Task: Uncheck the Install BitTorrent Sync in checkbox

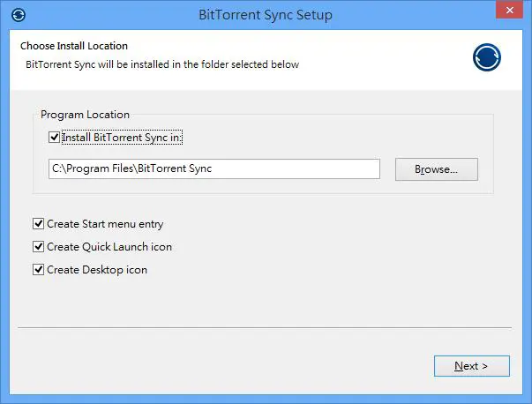Action: point(55,138)
